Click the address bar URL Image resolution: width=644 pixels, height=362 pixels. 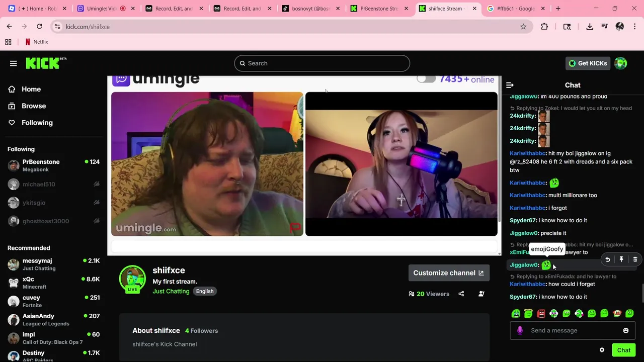88,27
